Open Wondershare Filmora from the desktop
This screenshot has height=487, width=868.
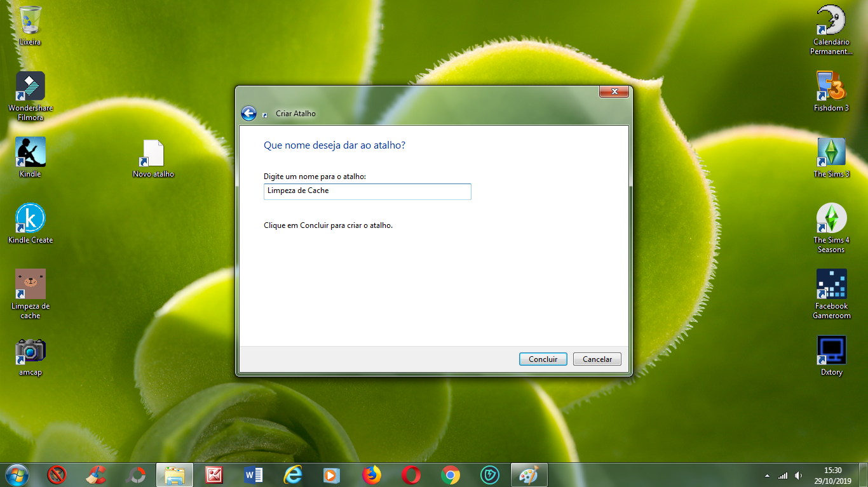(30, 86)
